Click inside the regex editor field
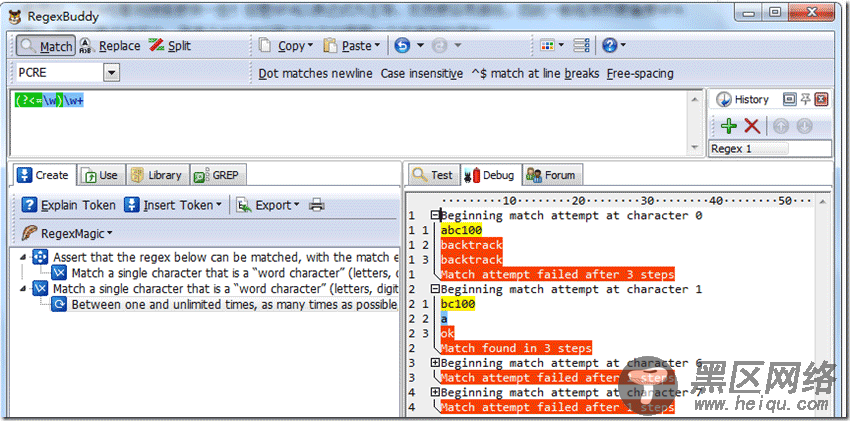The height and width of the screenshot is (421, 850). coord(350,122)
